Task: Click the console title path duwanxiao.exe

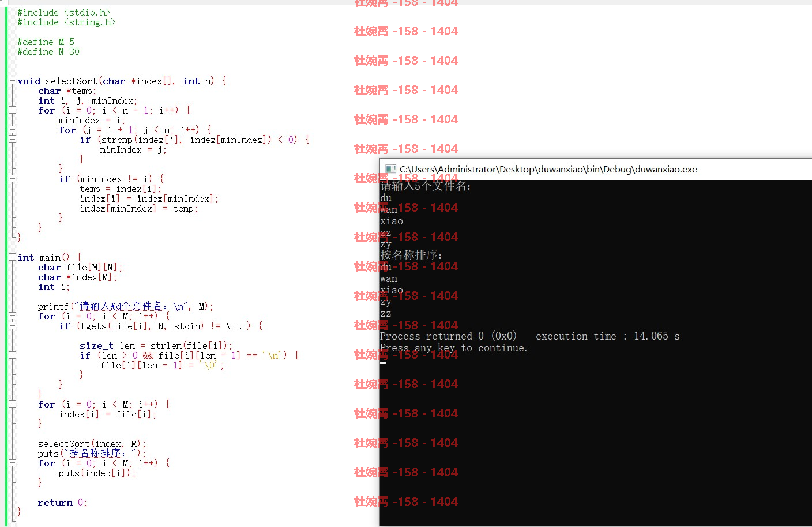Action: coord(548,169)
